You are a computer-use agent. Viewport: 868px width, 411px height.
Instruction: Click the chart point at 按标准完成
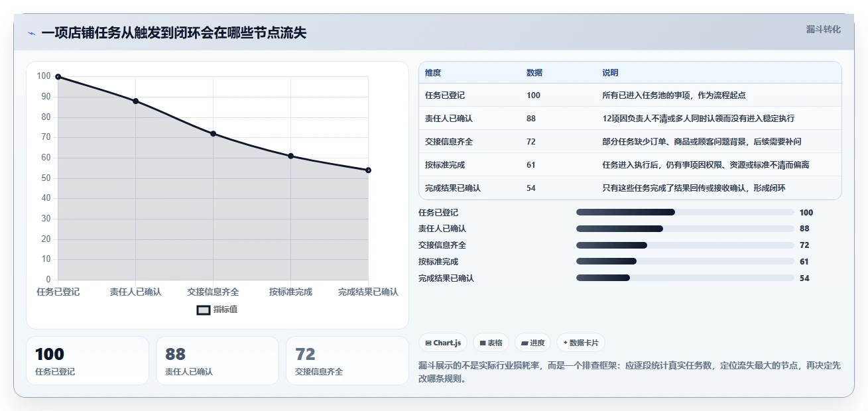click(x=290, y=156)
